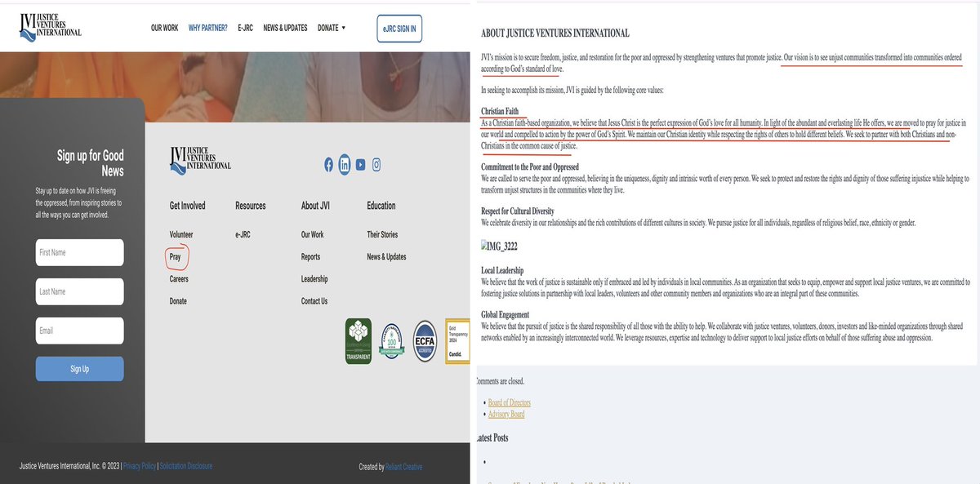Viewport: 980px width, 484px height.
Task: Click the Local Leadership heading
Action: (x=502, y=270)
